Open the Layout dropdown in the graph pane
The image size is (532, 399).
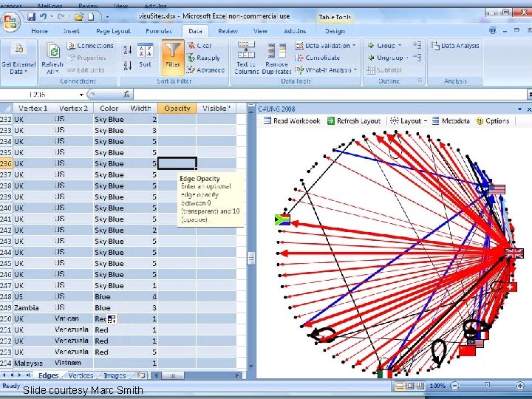pyautogui.click(x=408, y=120)
